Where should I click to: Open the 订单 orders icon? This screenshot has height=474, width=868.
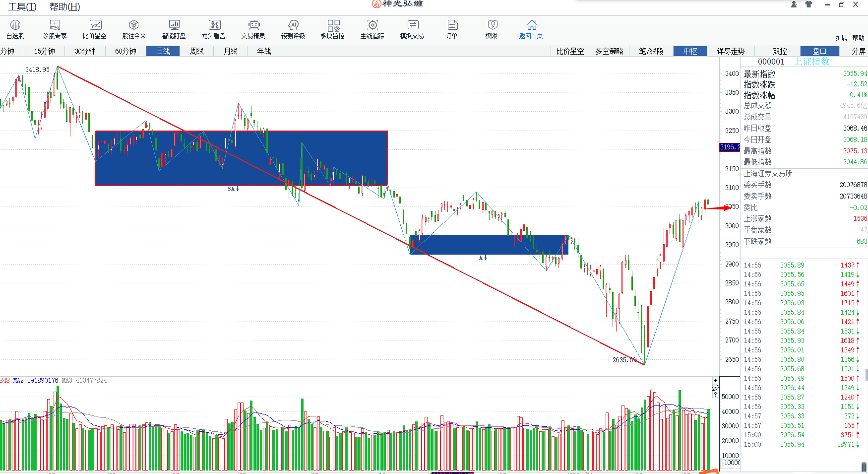452,29
